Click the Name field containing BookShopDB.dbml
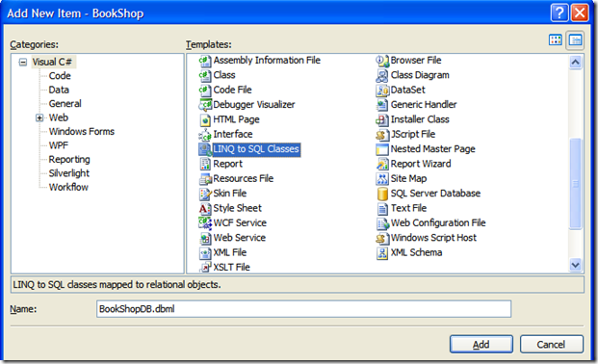This screenshot has width=598, height=364. coord(303,309)
